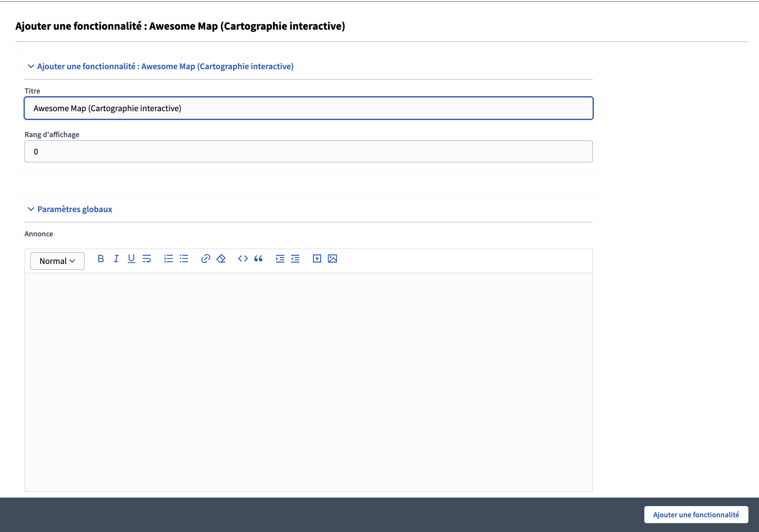Image resolution: width=759 pixels, height=532 pixels.
Task: Underline the selected text
Action: click(x=131, y=259)
